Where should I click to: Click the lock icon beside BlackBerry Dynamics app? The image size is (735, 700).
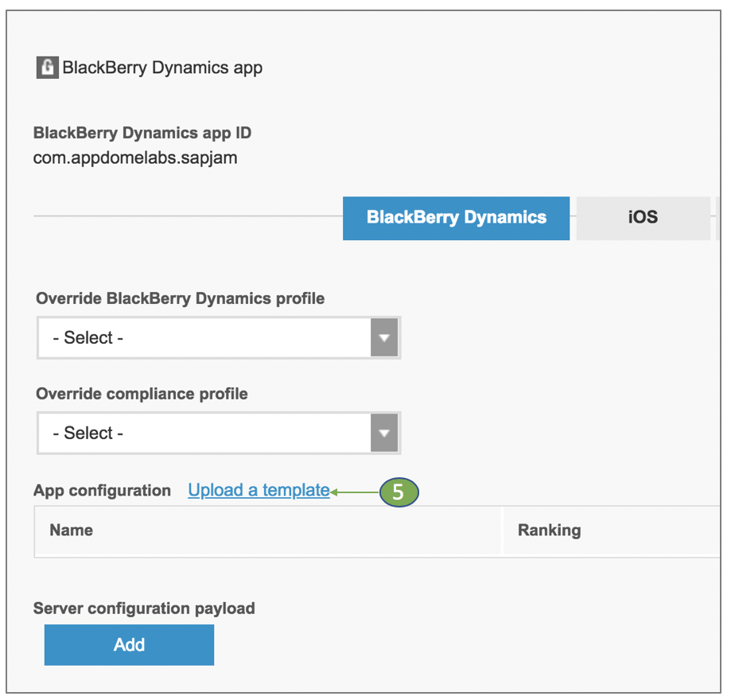[x=48, y=68]
